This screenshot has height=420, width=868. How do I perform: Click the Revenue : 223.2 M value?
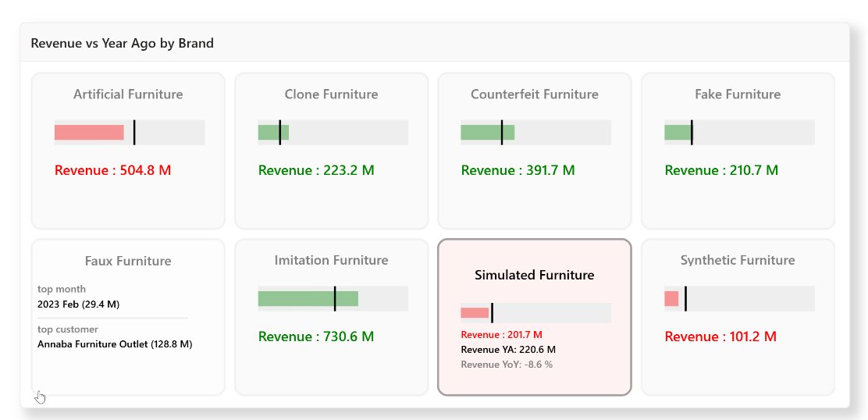pyautogui.click(x=316, y=170)
